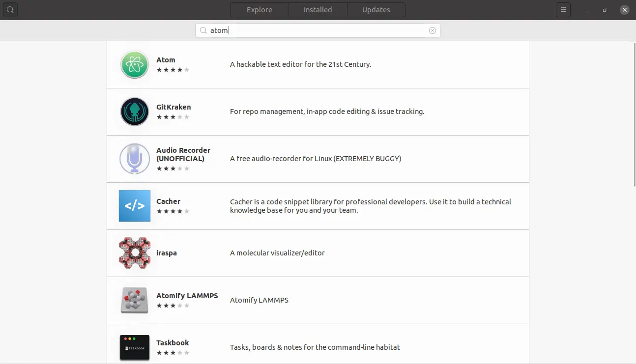Image resolution: width=636 pixels, height=364 pixels.
Task: Open the Atom app name entry
Action: pos(166,60)
